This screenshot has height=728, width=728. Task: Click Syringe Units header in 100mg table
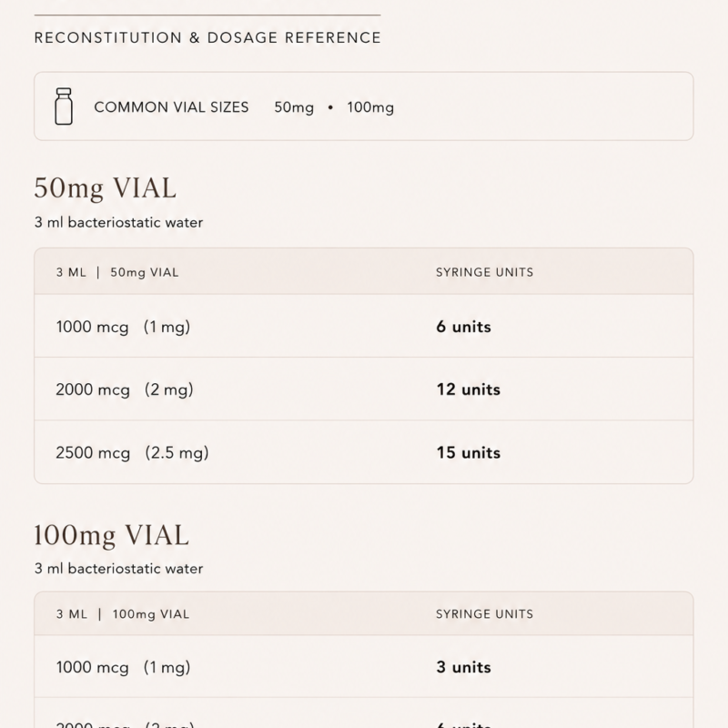[x=485, y=614]
